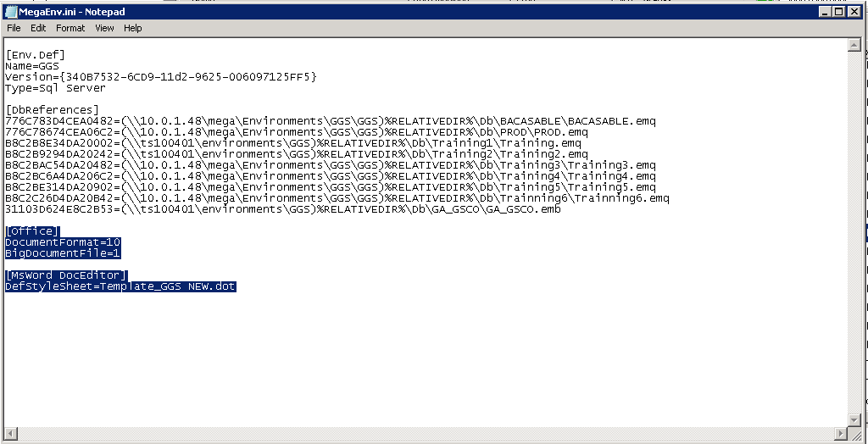
Task: Place cursor in Type=Sql Server line
Action: pyautogui.click(x=55, y=88)
